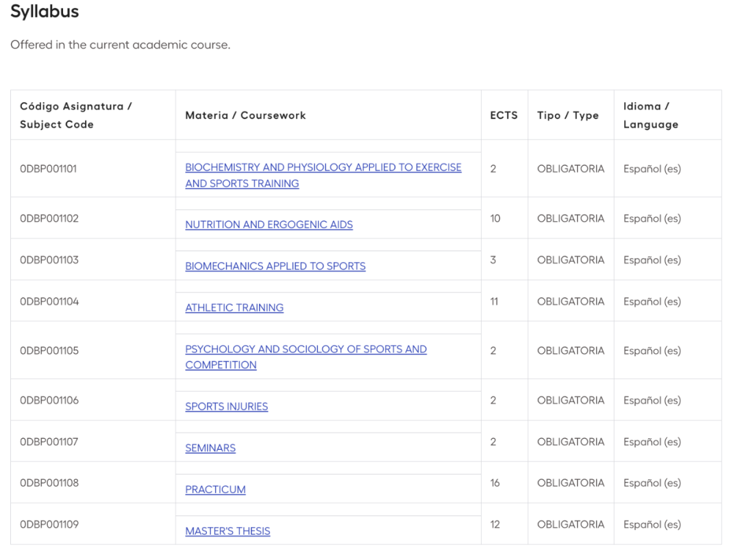740x560 pixels.
Task: Select Psychology and Sociology of Sports link
Action: pos(306,350)
